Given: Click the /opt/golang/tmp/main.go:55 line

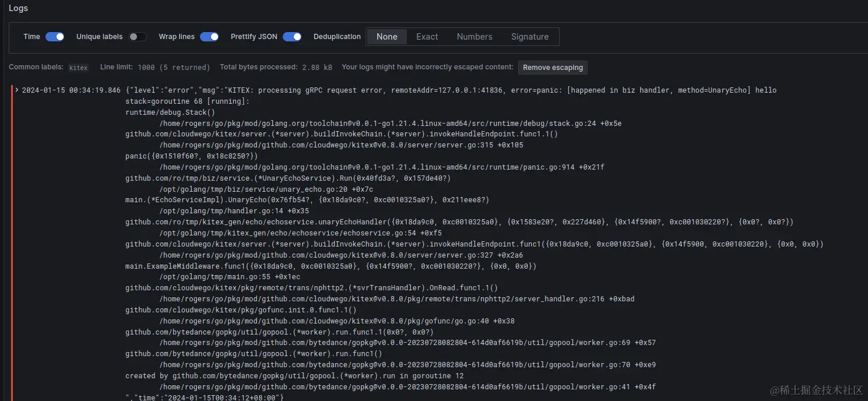Looking at the screenshot, I should pyautogui.click(x=230, y=277).
